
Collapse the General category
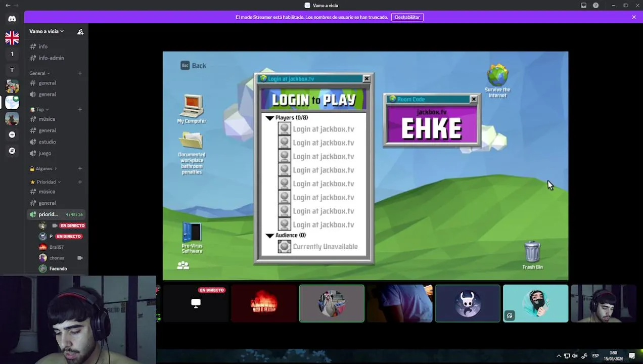(x=39, y=73)
